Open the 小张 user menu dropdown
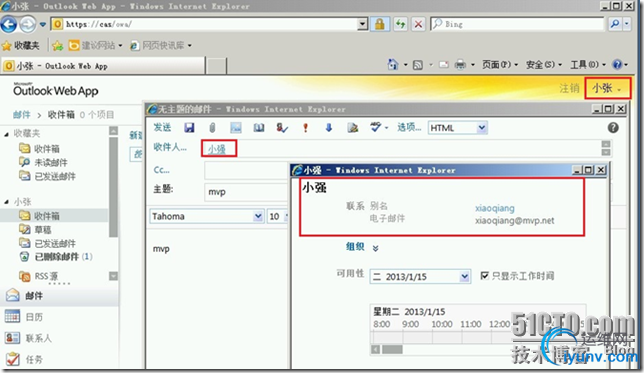 tap(607, 88)
